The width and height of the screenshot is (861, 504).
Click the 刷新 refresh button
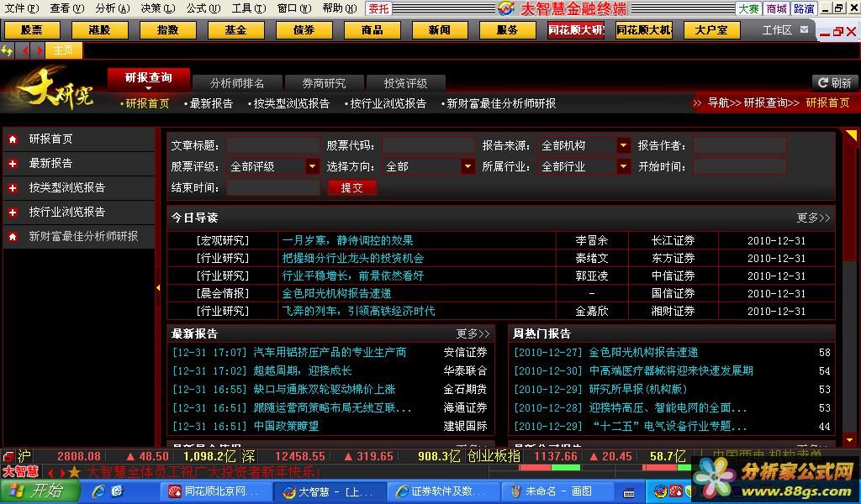[x=834, y=83]
